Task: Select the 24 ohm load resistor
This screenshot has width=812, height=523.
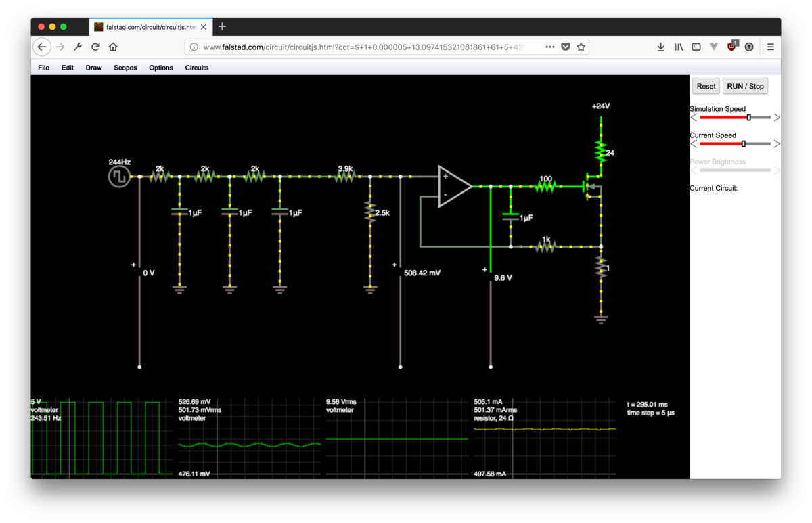Action: [601, 152]
